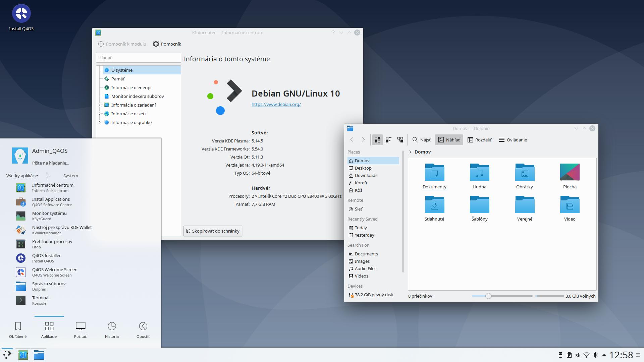Split the Dolphin view with Rozdeliť
Screen dimensions: 644x362
tap(479, 140)
